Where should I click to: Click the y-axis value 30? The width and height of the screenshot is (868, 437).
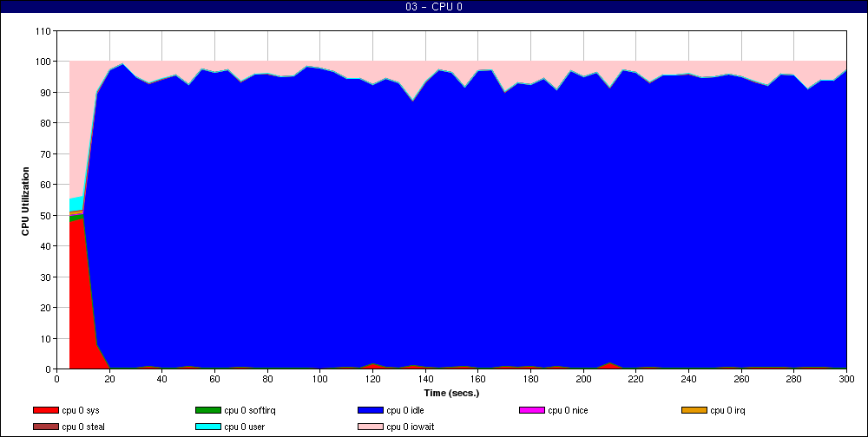coord(46,277)
